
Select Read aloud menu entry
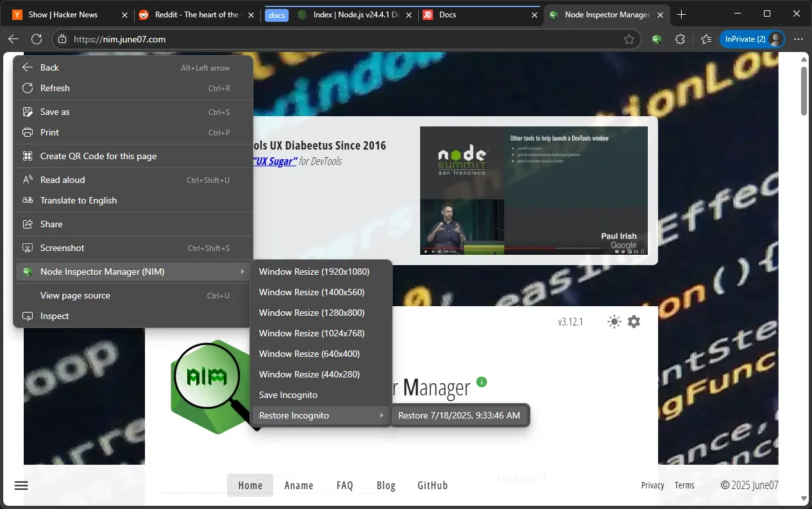pos(133,180)
